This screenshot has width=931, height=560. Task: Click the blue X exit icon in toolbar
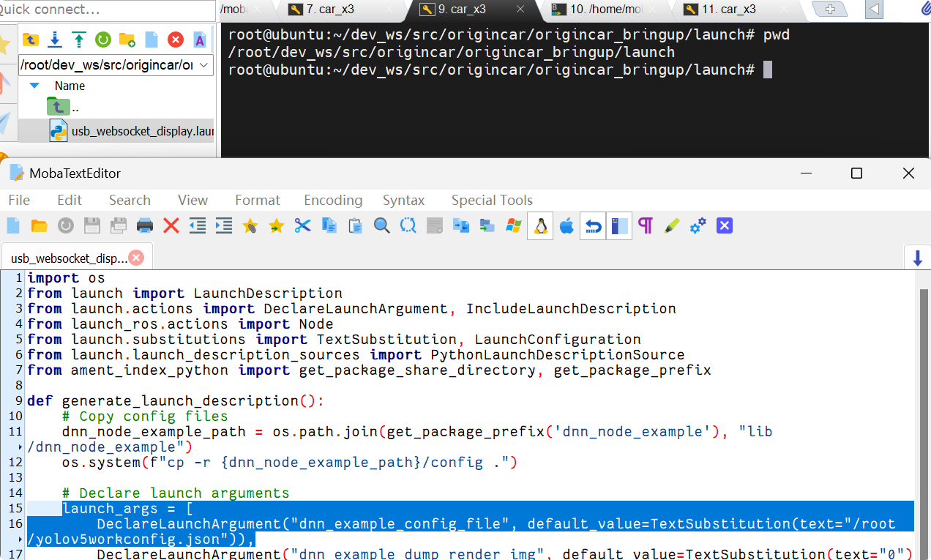click(x=725, y=225)
